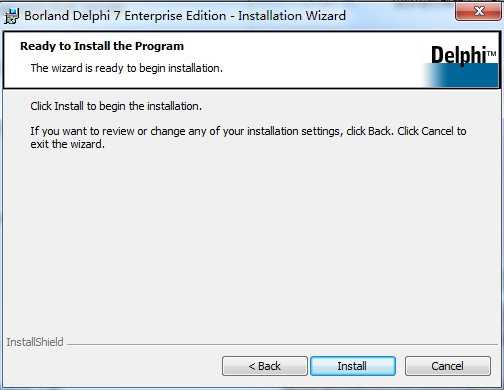Cancel the Delphi 7 setup wizard

click(x=448, y=366)
